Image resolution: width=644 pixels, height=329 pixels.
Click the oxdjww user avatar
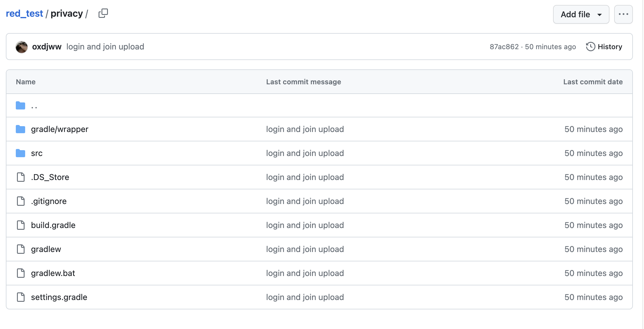point(22,47)
